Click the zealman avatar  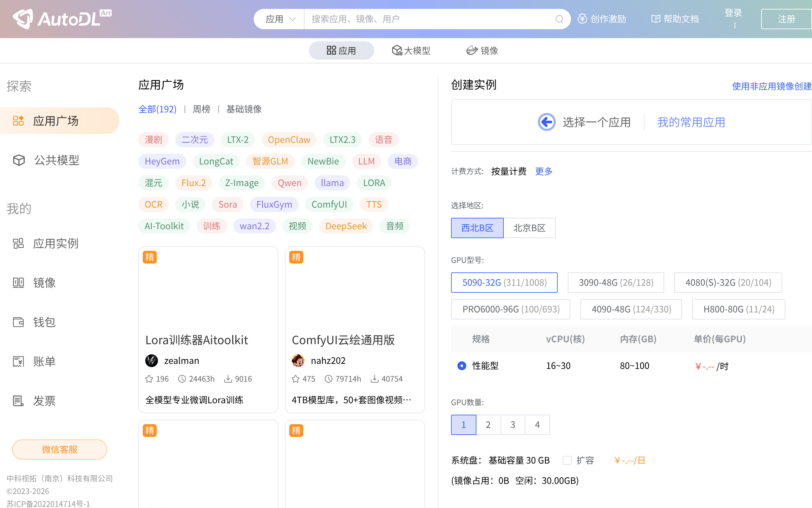click(152, 360)
